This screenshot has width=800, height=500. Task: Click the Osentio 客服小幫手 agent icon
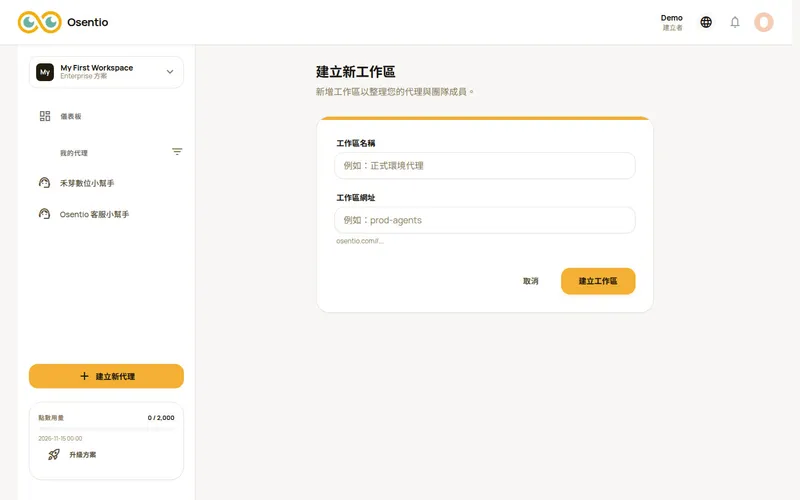44,214
